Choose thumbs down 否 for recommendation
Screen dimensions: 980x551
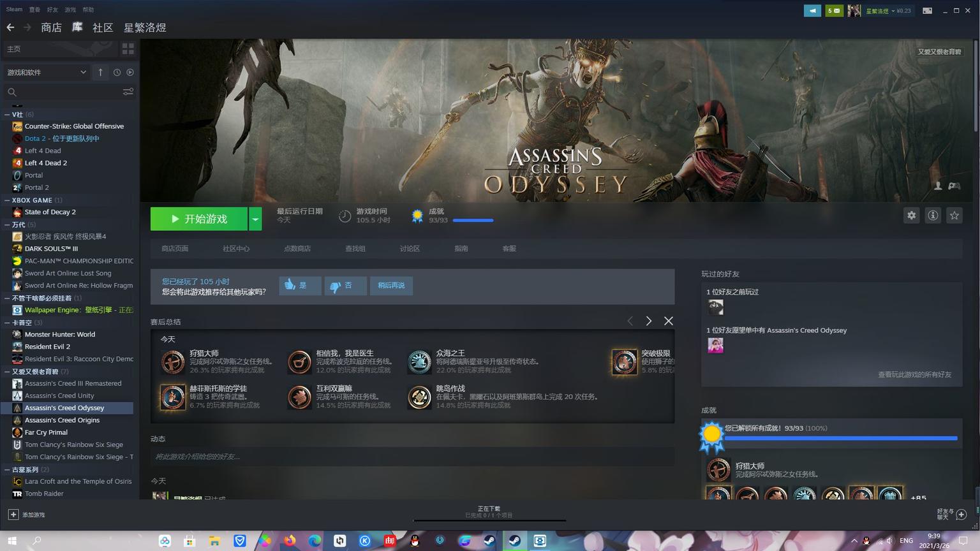coord(345,285)
